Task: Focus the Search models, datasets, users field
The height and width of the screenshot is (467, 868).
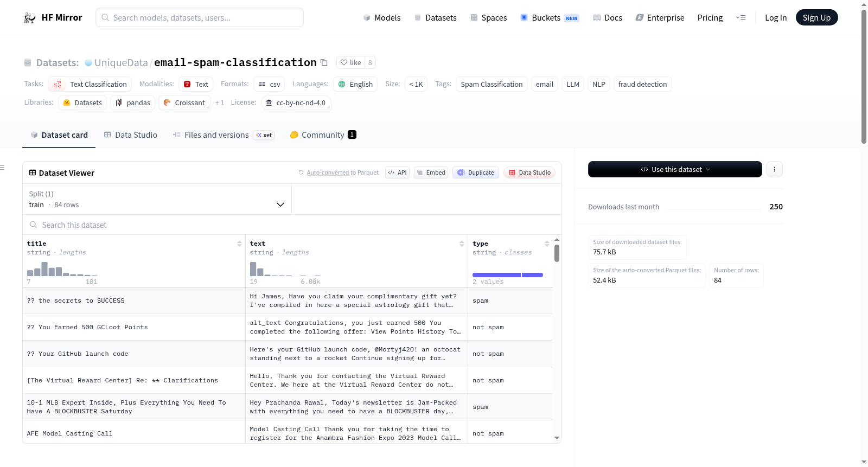Action: click(x=200, y=17)
